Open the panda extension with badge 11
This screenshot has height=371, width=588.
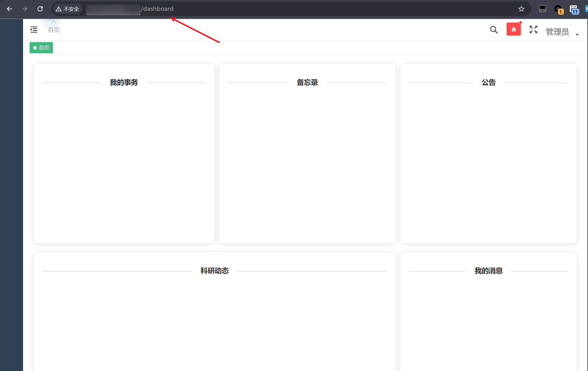(574, 9)
